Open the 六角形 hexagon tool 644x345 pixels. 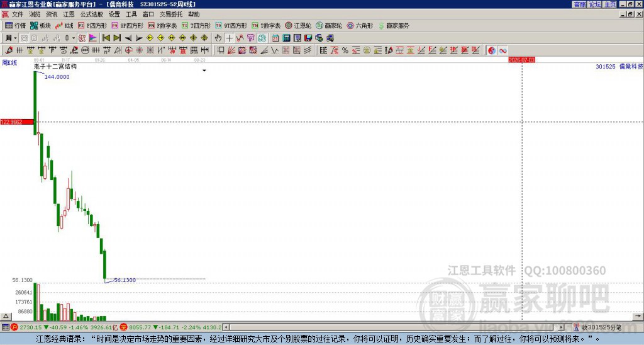[x=360, y=25]
